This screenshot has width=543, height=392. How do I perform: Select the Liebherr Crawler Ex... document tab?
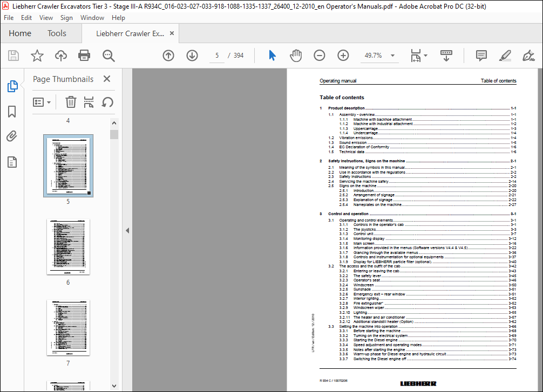tap(130, 33)
